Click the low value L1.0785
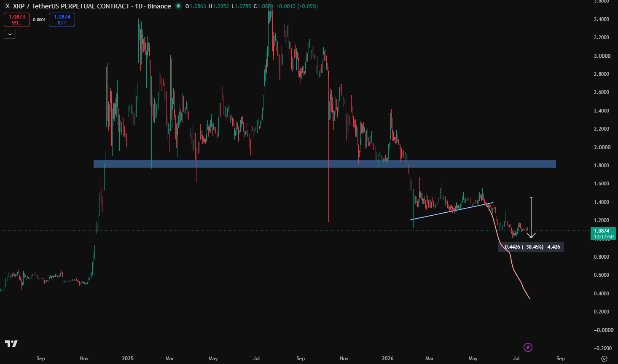 (x=242, y=6)
